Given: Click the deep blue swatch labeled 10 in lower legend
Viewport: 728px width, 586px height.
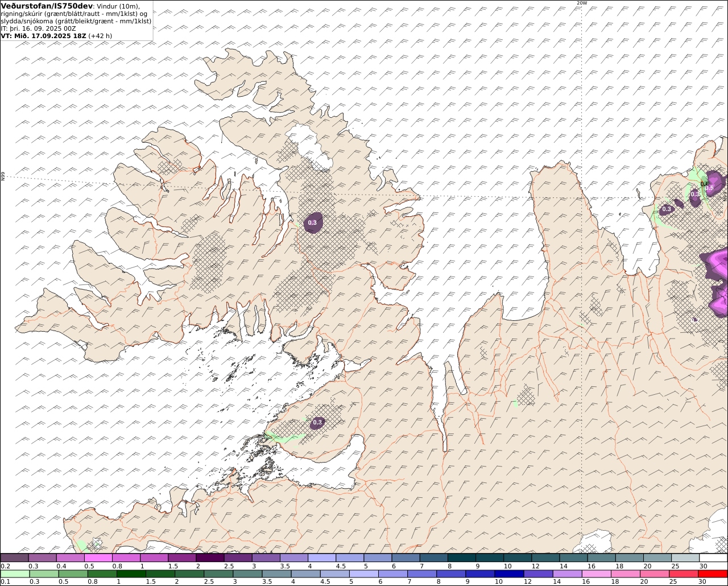Looking at the screenshot, I should 508,574.
